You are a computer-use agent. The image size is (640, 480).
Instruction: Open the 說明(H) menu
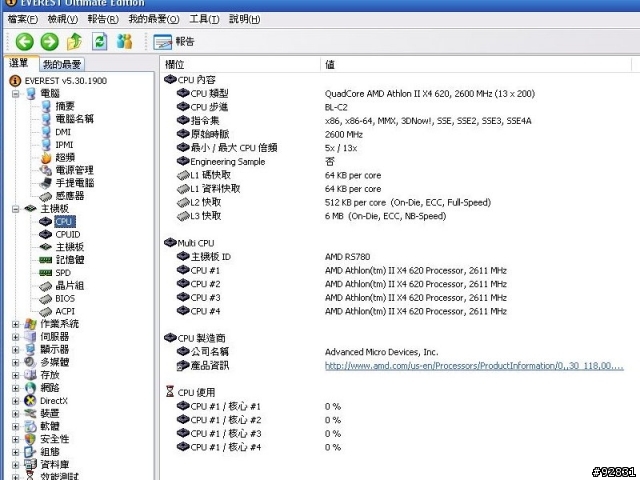click(244, 19)
